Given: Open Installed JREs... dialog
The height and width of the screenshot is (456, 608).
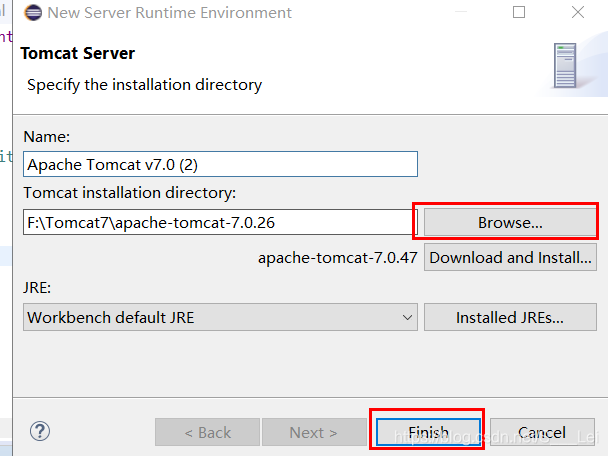Looking at the screenshot, I should 510,317.
